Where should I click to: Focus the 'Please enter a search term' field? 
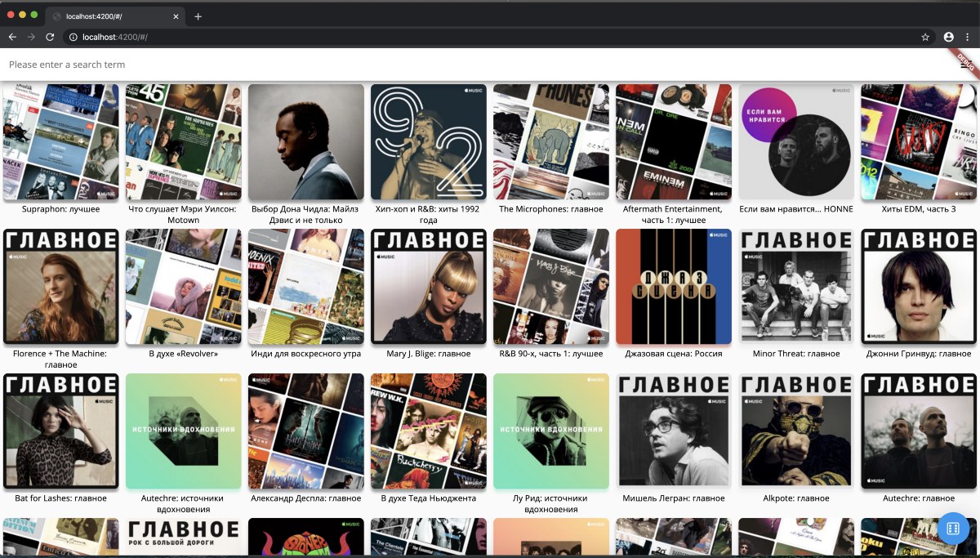[474, 65]
